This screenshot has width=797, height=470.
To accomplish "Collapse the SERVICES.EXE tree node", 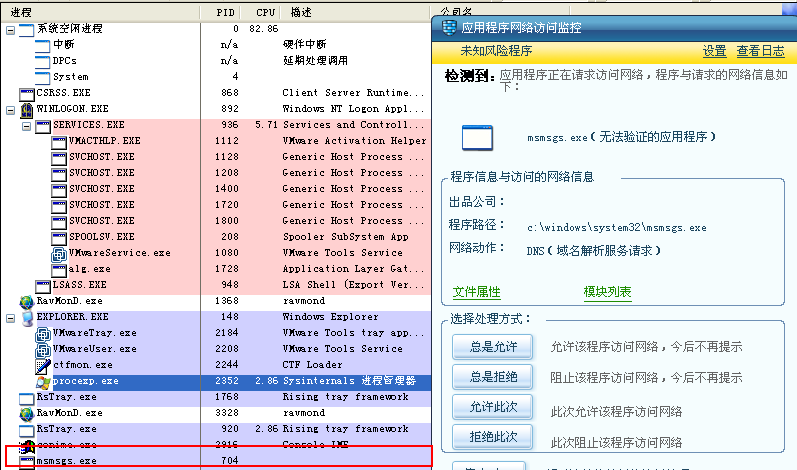I will point(26,126).
